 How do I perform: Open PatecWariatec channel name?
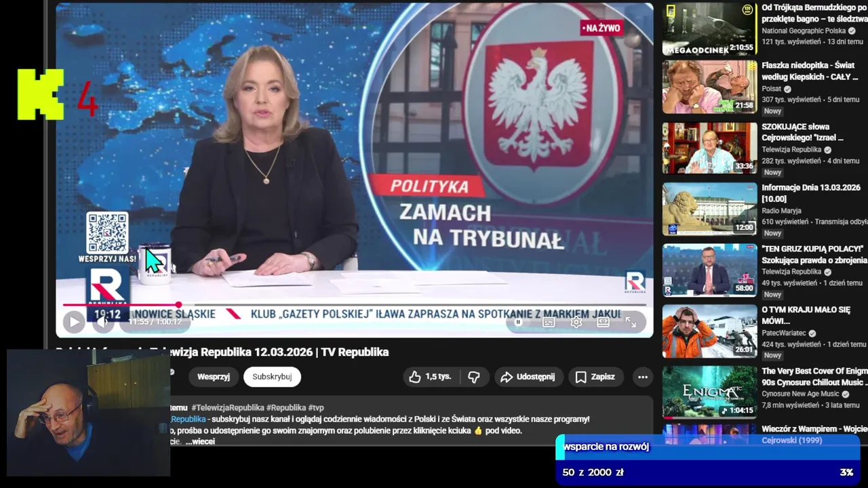[x=784, y=333]
